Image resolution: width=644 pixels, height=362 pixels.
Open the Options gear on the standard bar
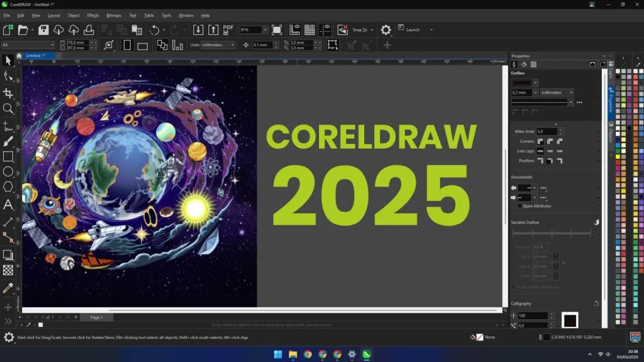386,29
